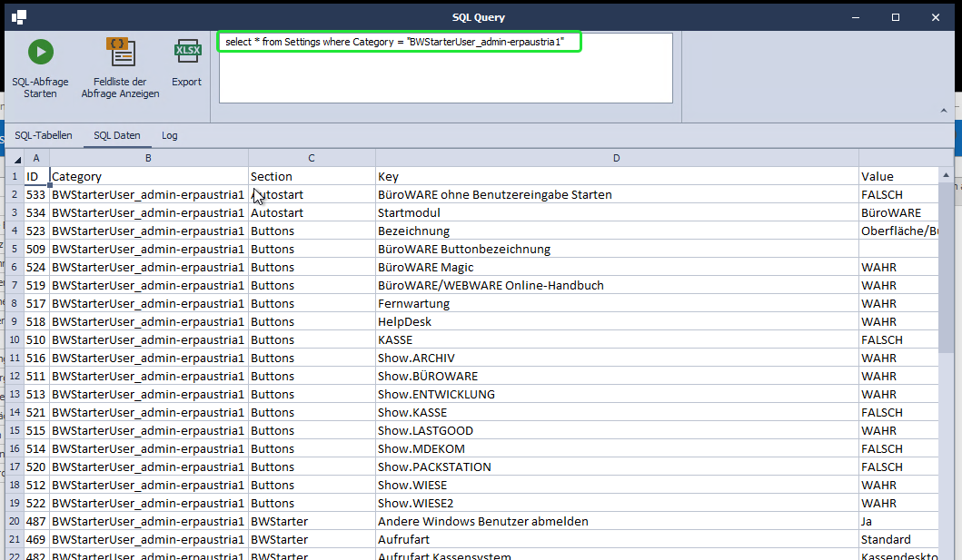Select column D header

[617, 158]
